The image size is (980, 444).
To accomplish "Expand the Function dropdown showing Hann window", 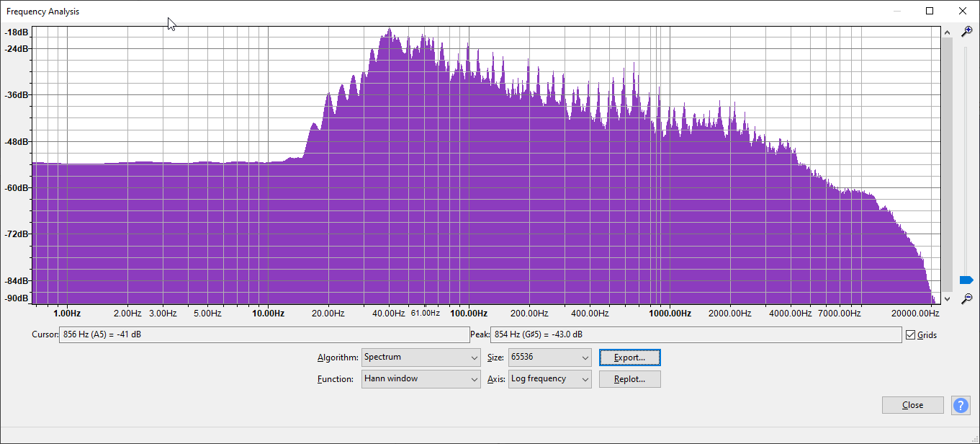I will (421, 379).
